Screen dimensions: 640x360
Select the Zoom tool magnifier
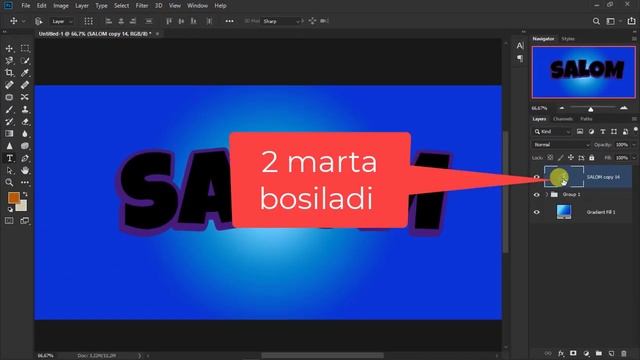pyautogui.click(x=9, y=182)
